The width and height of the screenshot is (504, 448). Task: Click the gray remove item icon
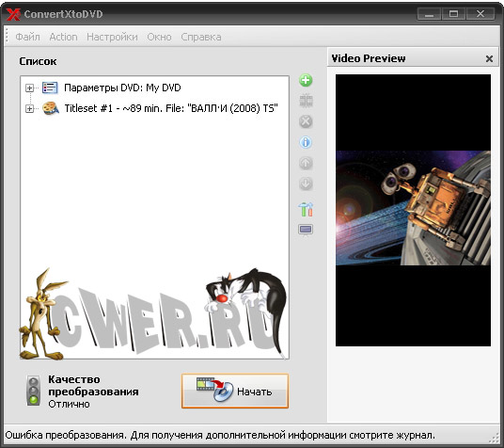(306, 121)
